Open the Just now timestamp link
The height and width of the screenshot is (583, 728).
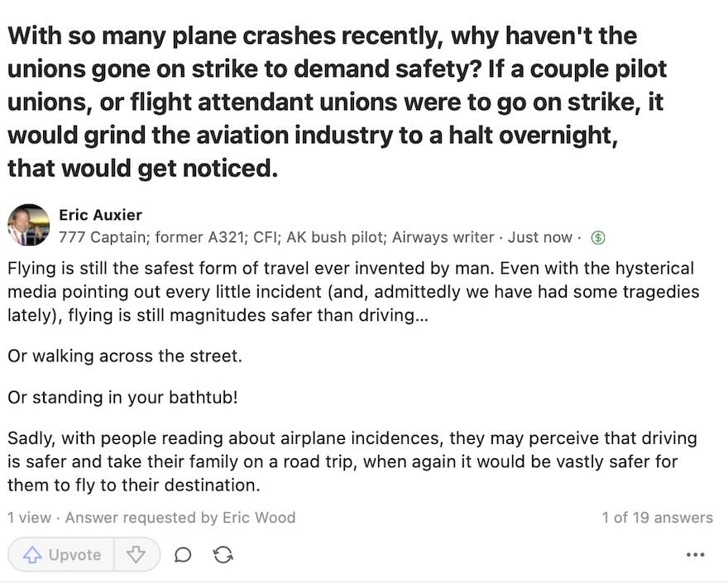539,237
